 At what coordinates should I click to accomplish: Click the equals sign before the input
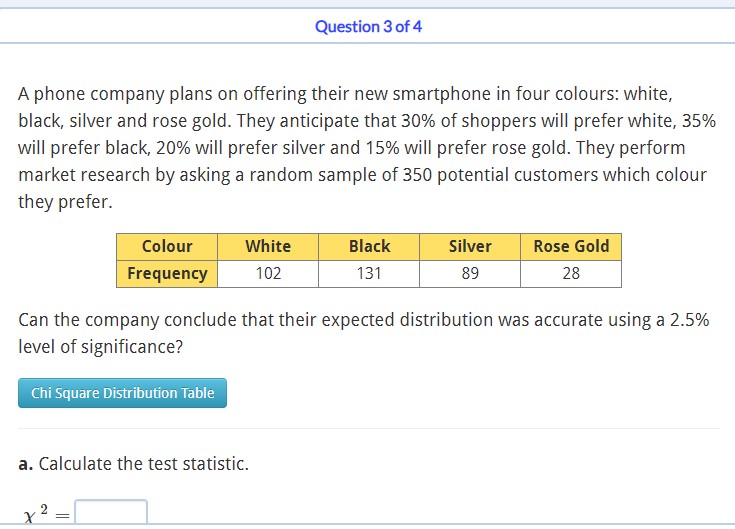62,516
